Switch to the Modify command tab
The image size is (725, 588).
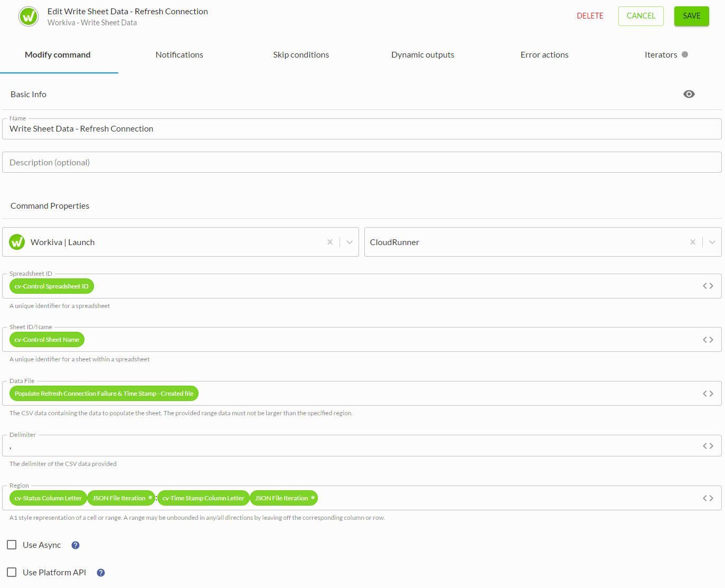(x=58, y=55)
